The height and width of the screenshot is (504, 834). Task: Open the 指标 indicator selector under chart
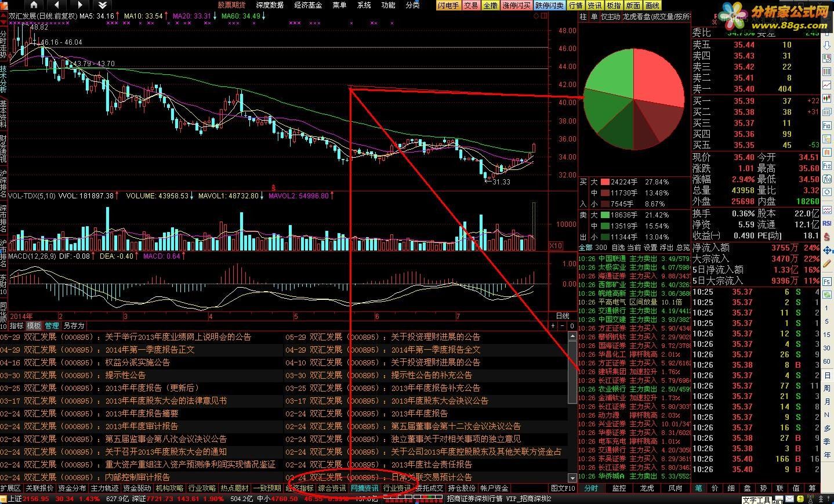pyautogui.click(x=16, y=326)
